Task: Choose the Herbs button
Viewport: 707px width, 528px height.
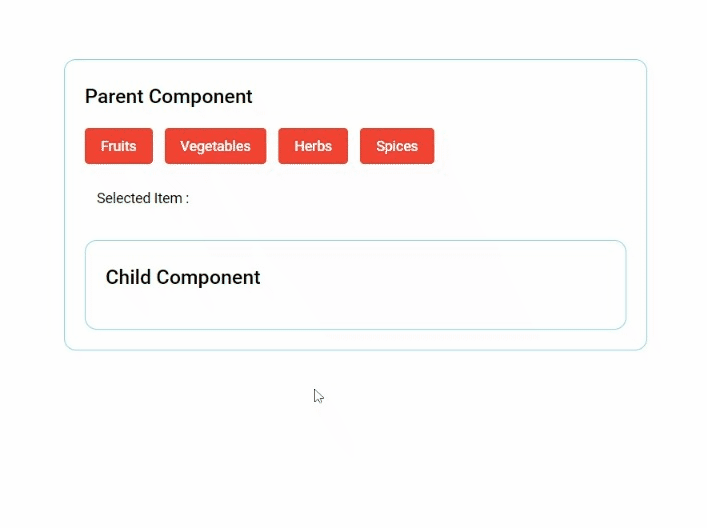Action: tap(313, 146)
